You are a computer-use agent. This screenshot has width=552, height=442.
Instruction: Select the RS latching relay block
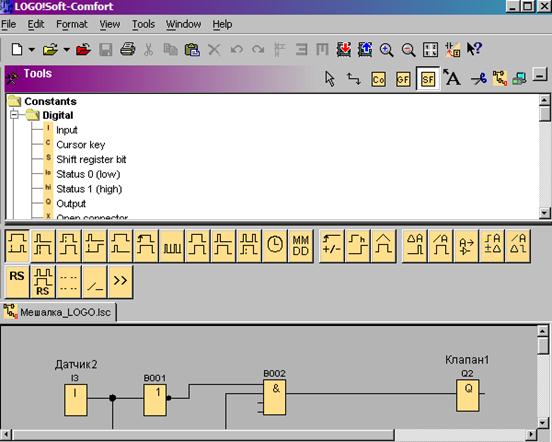point(17,282)
